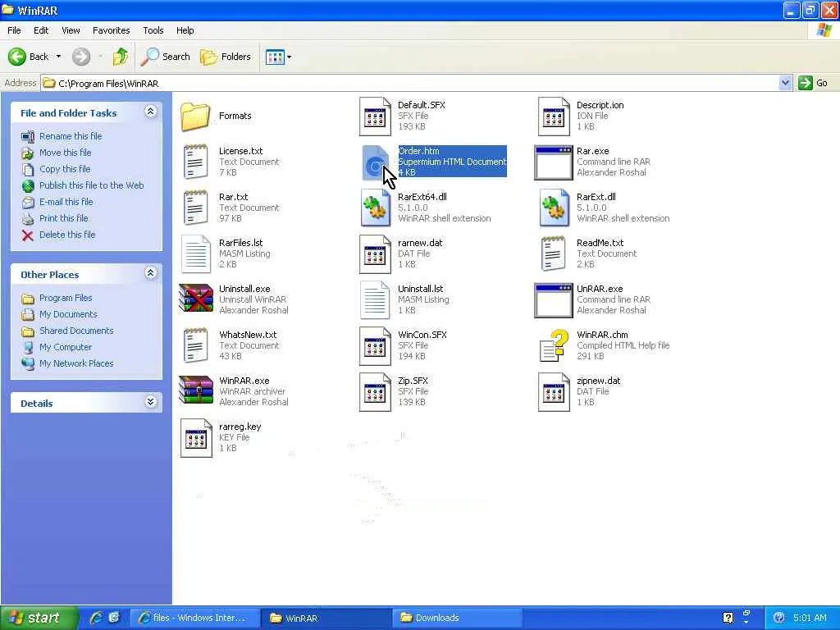Click the Go button beside address bar

coord(813,83)
